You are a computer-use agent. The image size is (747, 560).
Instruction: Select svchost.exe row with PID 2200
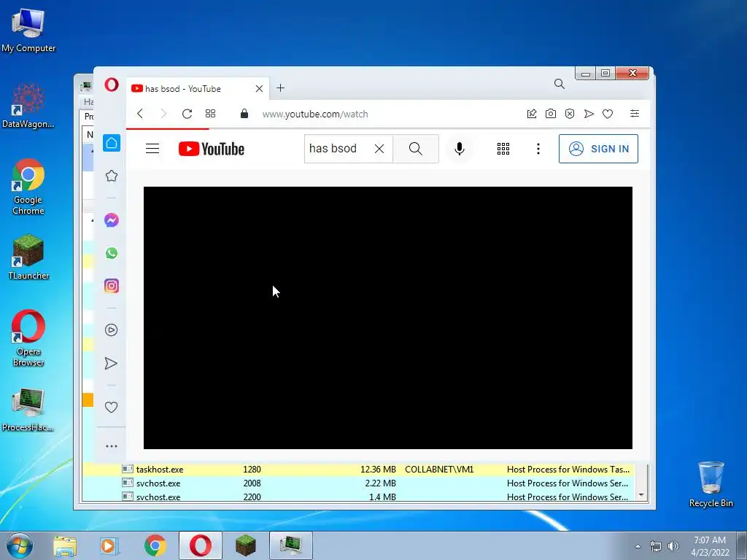pos(360,496)
